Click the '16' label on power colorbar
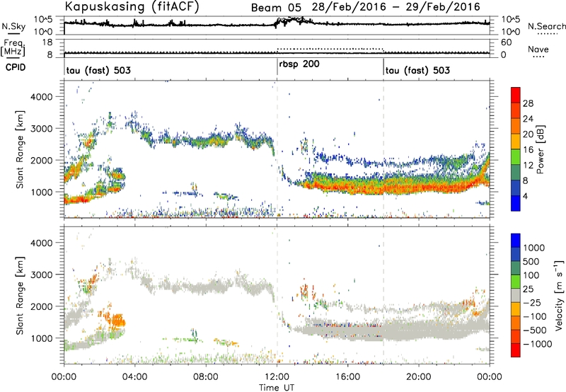The height and width of the screenshot is (392, 566). coord(528,150)
